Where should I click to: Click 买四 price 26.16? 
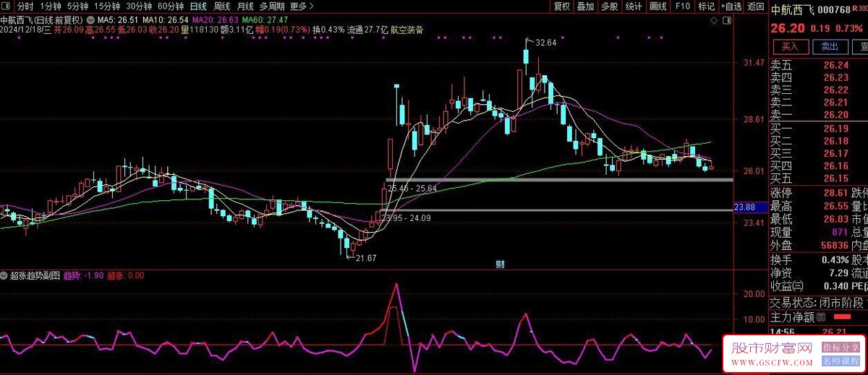click(x=835, y=166)
